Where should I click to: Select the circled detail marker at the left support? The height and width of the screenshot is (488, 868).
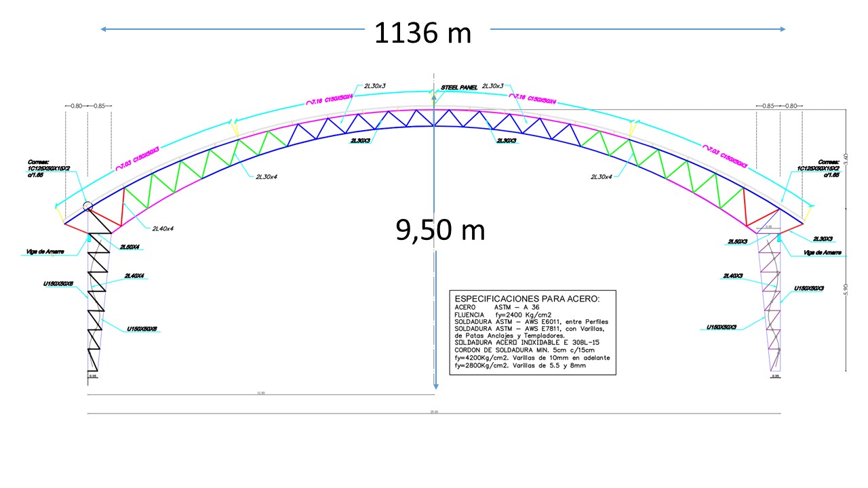(87, 207)
